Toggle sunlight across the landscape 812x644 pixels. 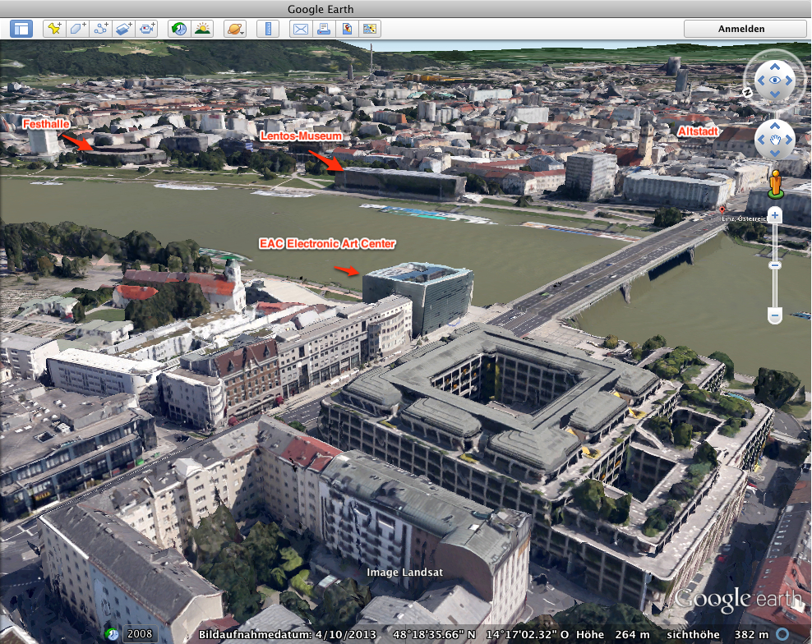[202, 29]
